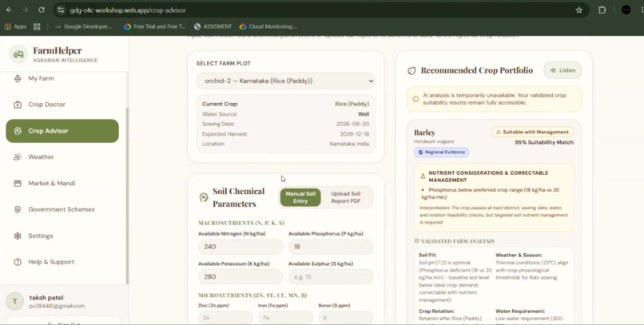The width and height of the screenshot is (644, 325).
Task: Click the Market & Mandi store icon
Action: click(x=18, y=184)
